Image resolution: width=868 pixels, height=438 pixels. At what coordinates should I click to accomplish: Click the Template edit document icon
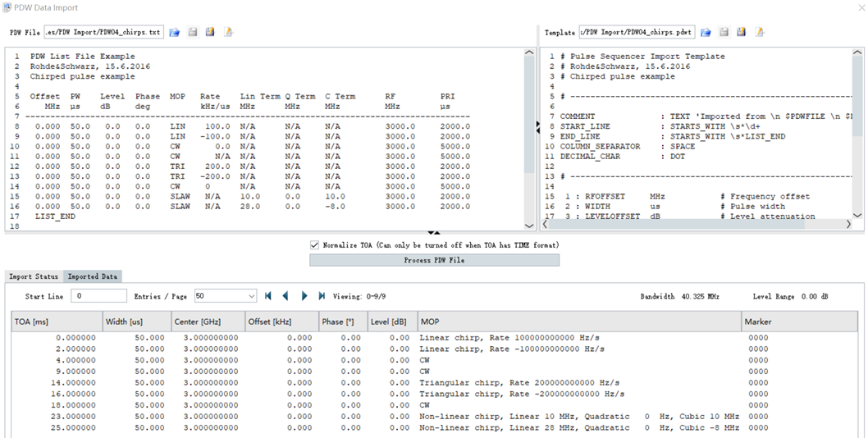pyautogui.click(x=760, y=33)
